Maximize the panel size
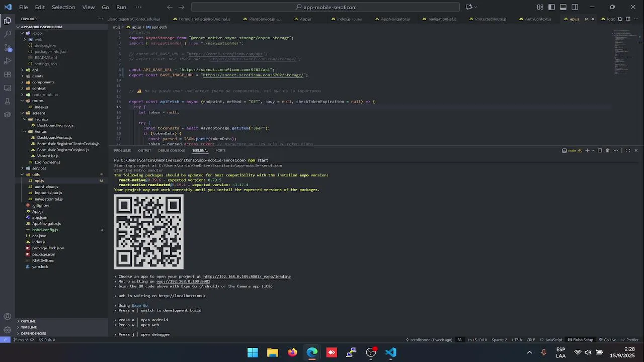Screen dimensions: 644x362 tap(628, 150)
